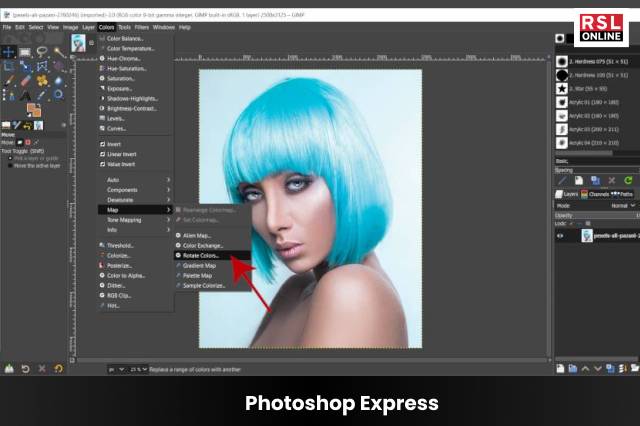This screenshot has width=640, height=426.
Task: Choose Curves in the Colors menu
Action: pos(135,129)
